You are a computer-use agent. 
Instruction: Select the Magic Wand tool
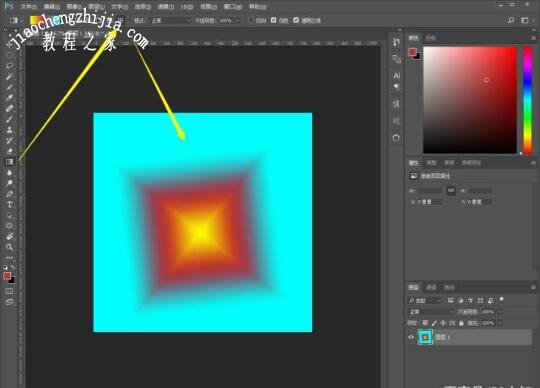9,76
